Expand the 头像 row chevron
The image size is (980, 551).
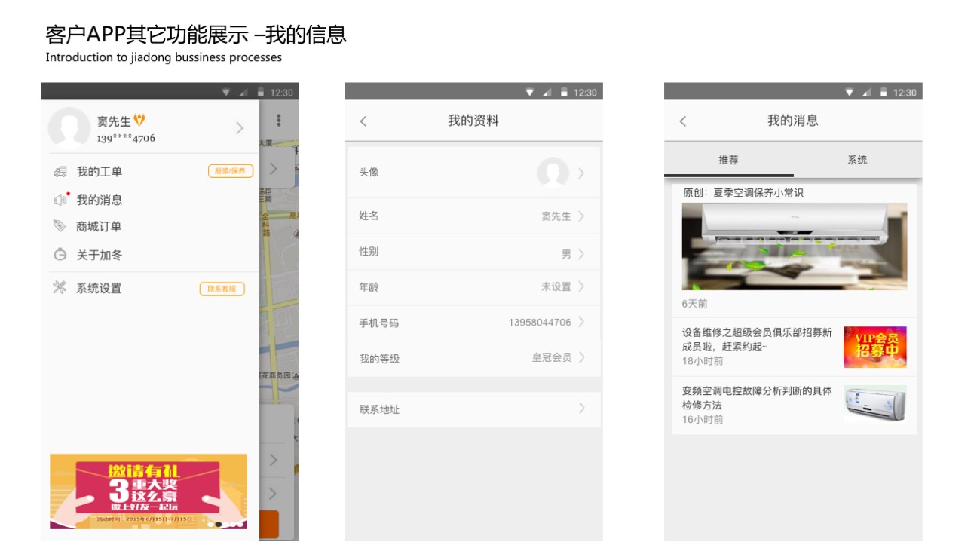pyautogui.click(x=581, y=173)
